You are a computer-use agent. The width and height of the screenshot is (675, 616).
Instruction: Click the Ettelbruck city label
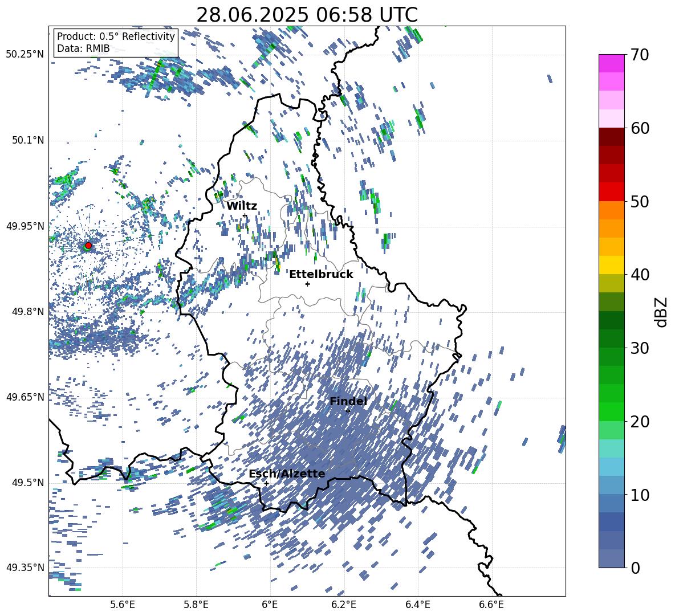(x=321, y=275)
